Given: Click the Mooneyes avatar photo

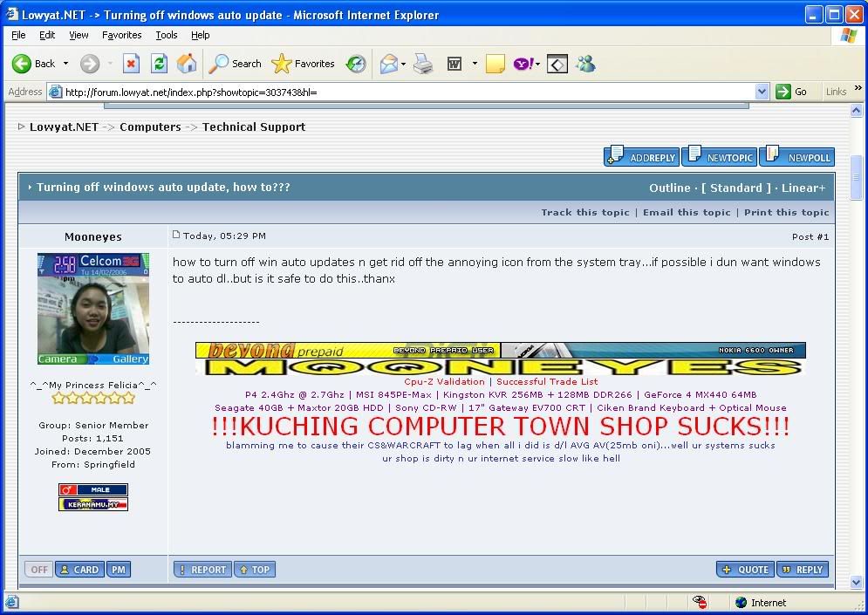Looking at the screenshot, I should [x=93, y=309].
